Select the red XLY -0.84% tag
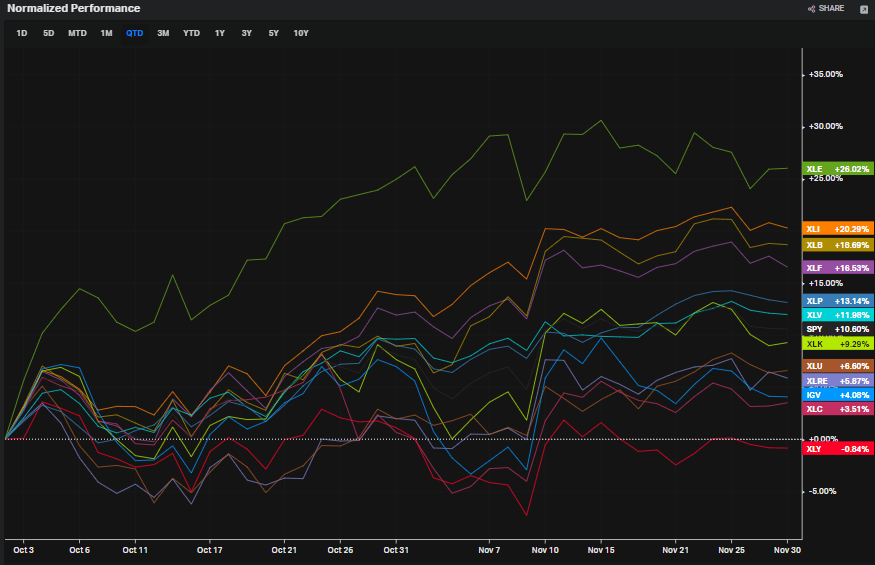This screenshot has width=875, height=565. pyautogui.click(x=838, y=449)
